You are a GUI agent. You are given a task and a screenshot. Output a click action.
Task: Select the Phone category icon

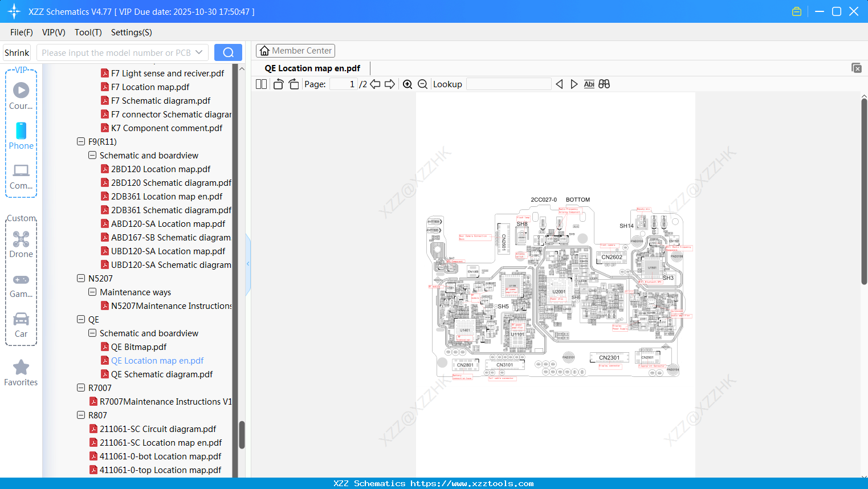click(x=21, y=136)
